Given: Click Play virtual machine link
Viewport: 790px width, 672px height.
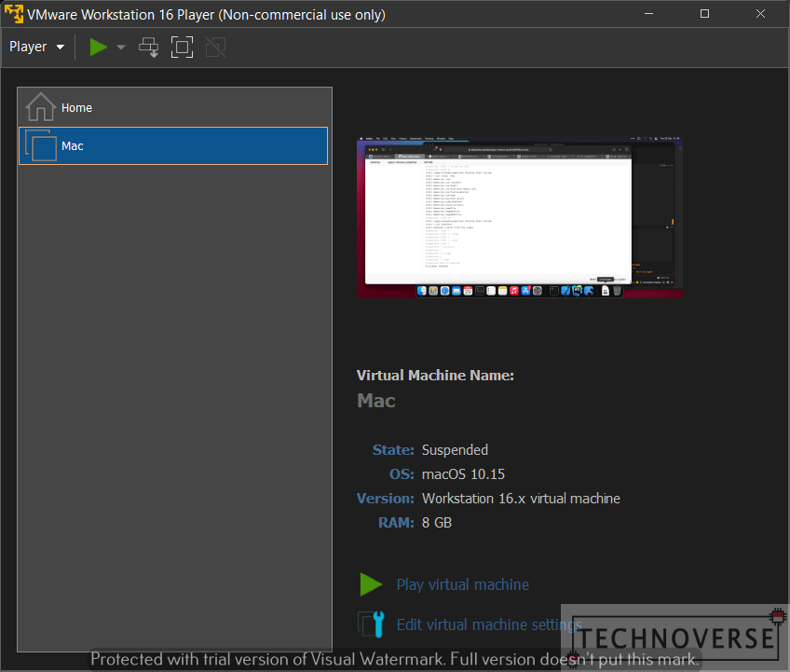Looking at the screenshot, I should click(462, 584).
